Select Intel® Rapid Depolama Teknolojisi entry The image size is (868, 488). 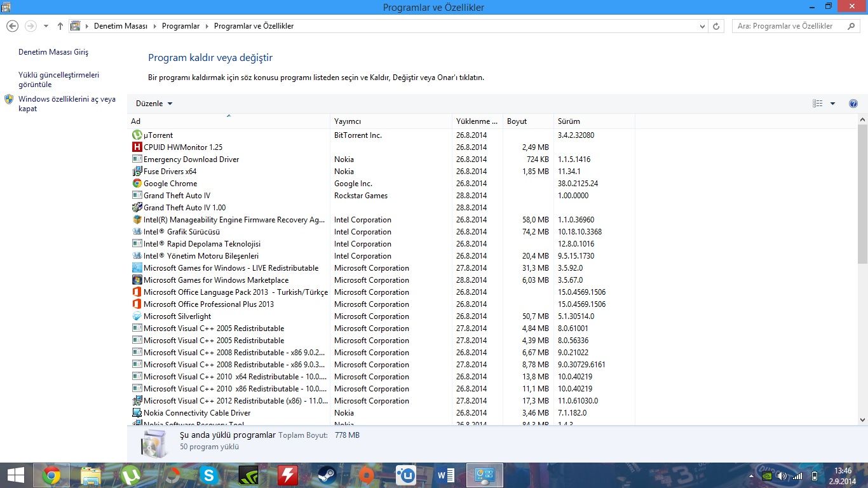coord(383,244)
